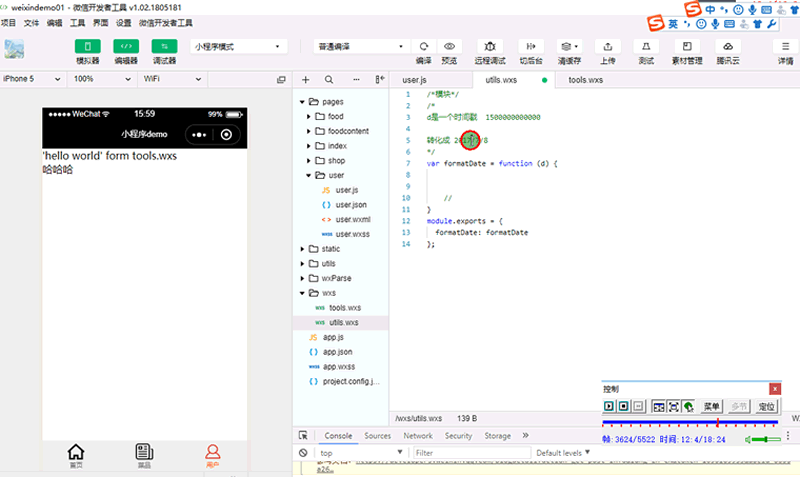The image size is (800, 477).
Task: Click the search icon in file explorer
Action: [x=330, y=79]
